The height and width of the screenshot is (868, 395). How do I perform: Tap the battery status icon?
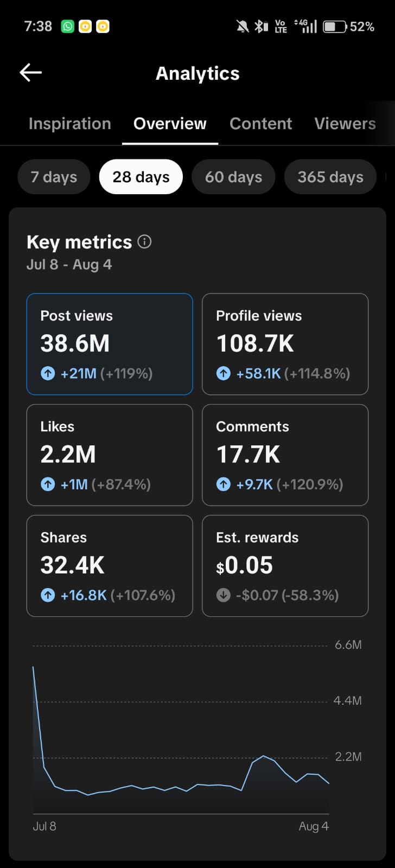coord(335,27)
